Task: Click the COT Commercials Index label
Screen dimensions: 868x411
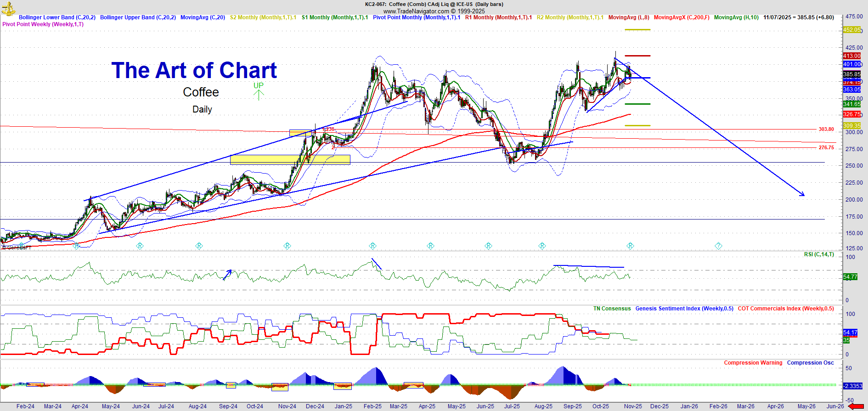Action: click(x=785, y=309)
